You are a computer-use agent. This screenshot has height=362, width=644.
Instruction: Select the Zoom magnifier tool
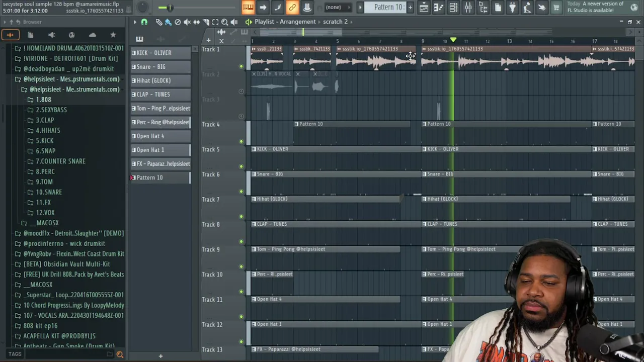coord(224,22)
